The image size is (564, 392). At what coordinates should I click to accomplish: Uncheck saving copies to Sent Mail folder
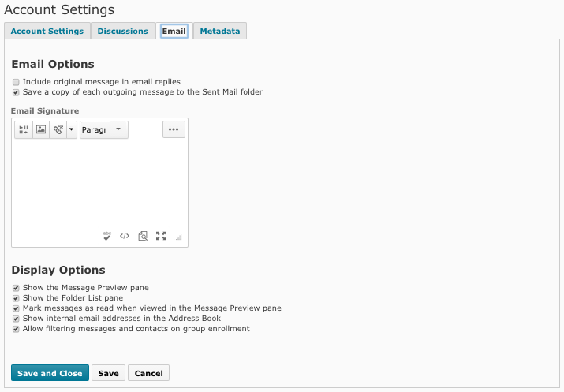coord(16,92)
